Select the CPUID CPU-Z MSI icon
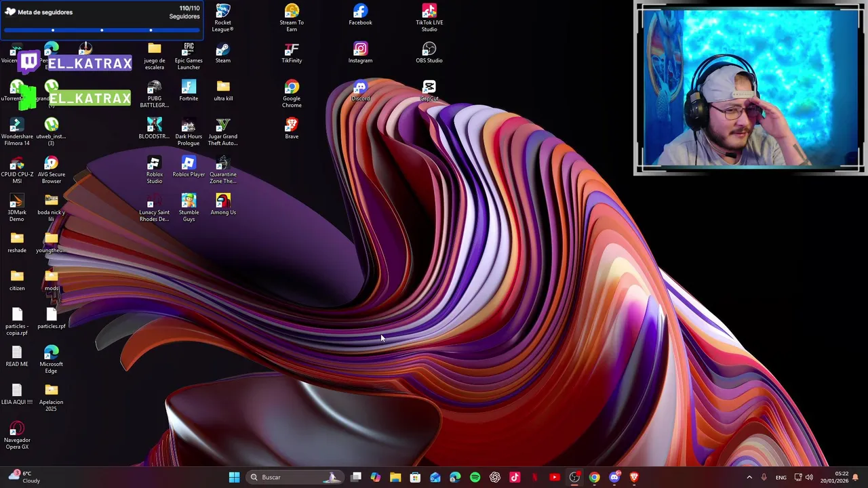The height and width of the screenshot is (488, 868). click(17, 169)
